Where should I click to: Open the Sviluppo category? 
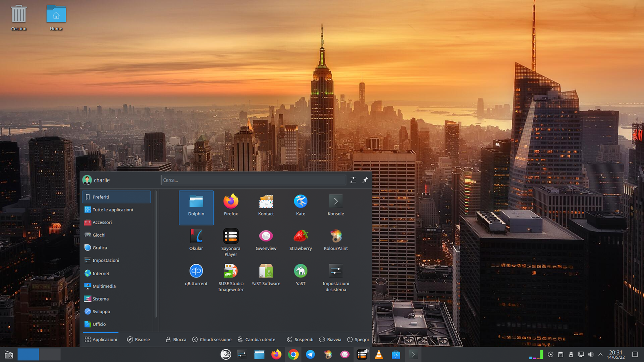pos(116,311)
